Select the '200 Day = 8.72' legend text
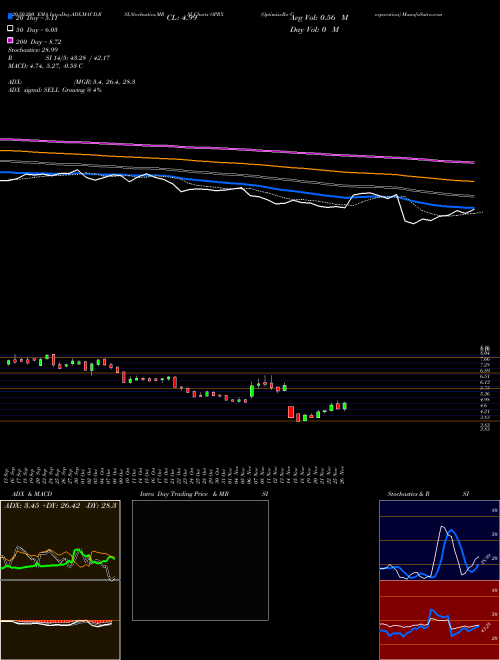Viewport: 500px width, 660px height. click(x=39, y=42)
